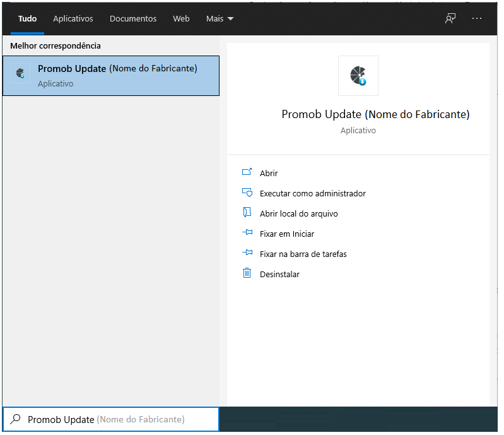
Task: Click pin icon beside Fixar na barra de tarefas
Action: coord(247,253)
